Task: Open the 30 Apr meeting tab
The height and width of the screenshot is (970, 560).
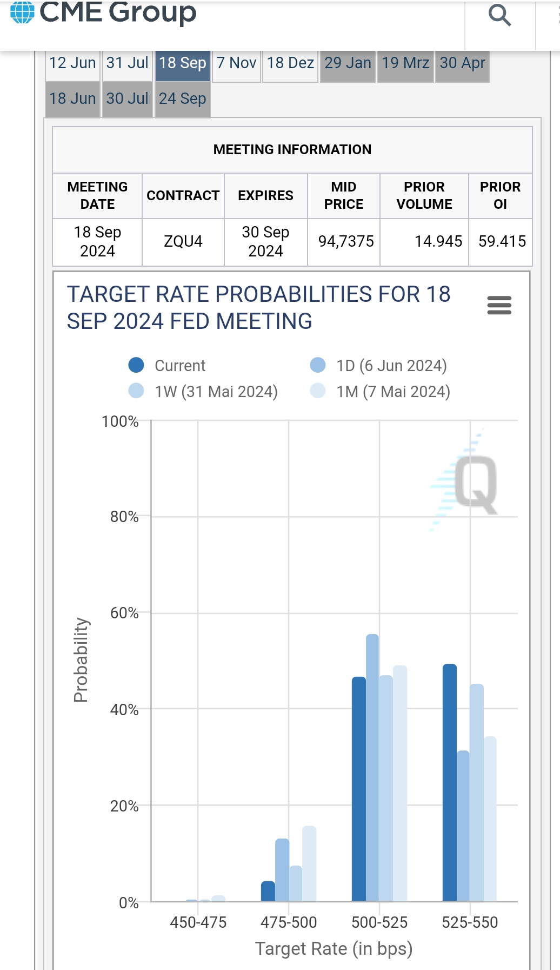Action: pyautogui.click(x=462, y=63)
